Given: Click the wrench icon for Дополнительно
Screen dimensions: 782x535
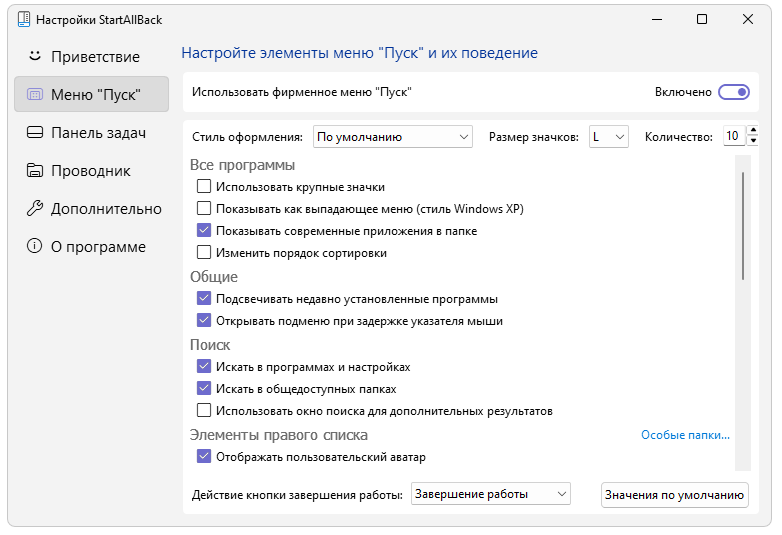Looking at the screenshot, I should (x=35, y=209).
